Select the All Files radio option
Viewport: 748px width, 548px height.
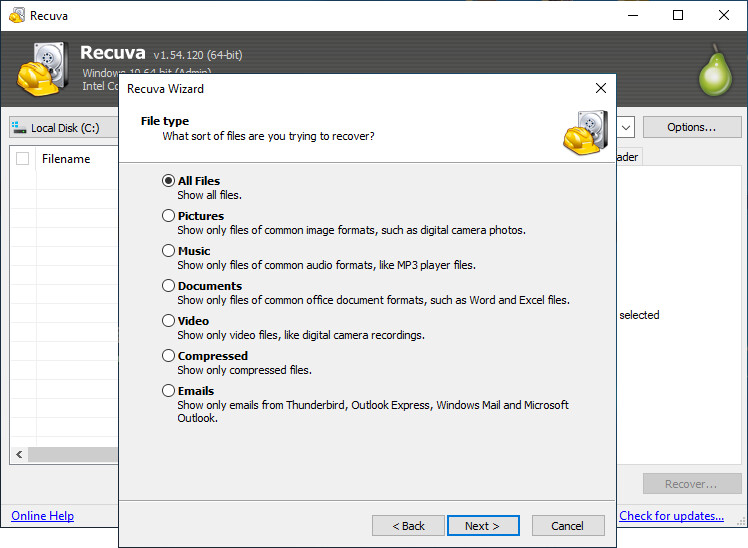tap(168, 181)
